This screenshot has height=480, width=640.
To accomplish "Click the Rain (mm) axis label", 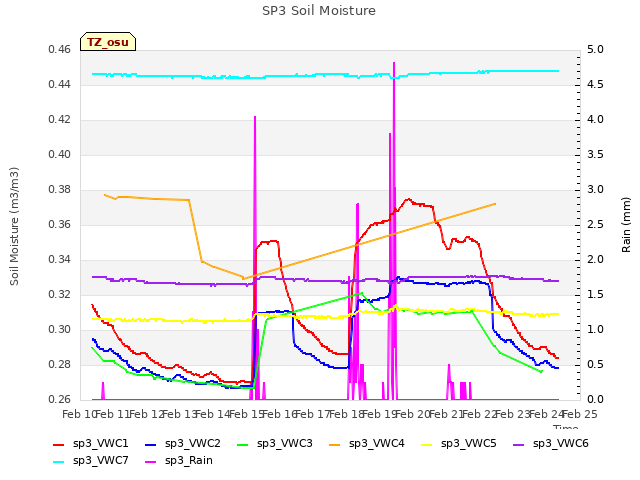I will click(626, 225).
